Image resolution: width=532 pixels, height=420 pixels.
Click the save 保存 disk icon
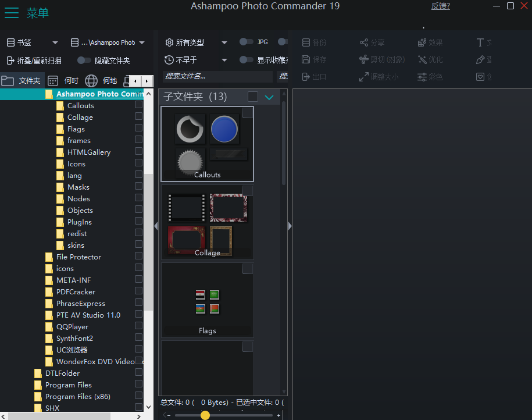pos(306,59)
